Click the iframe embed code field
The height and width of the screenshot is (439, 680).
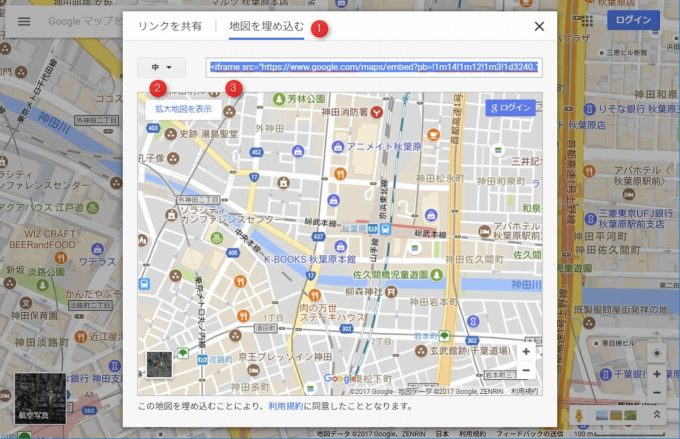[x=373, y=67]
